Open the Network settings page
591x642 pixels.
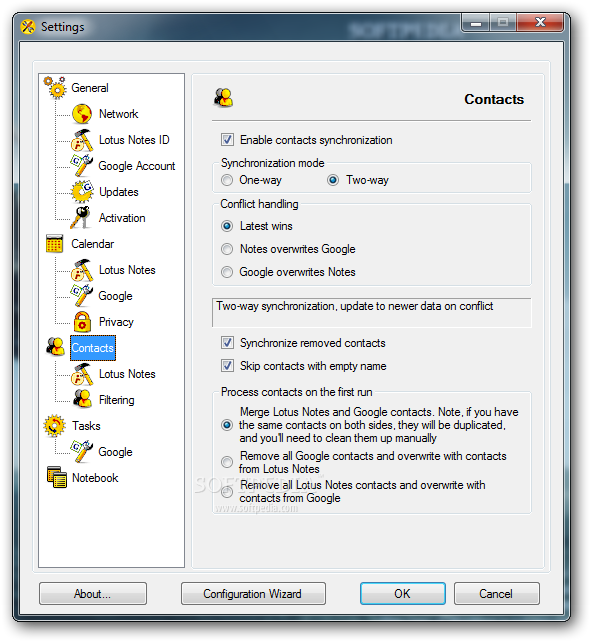118,114
